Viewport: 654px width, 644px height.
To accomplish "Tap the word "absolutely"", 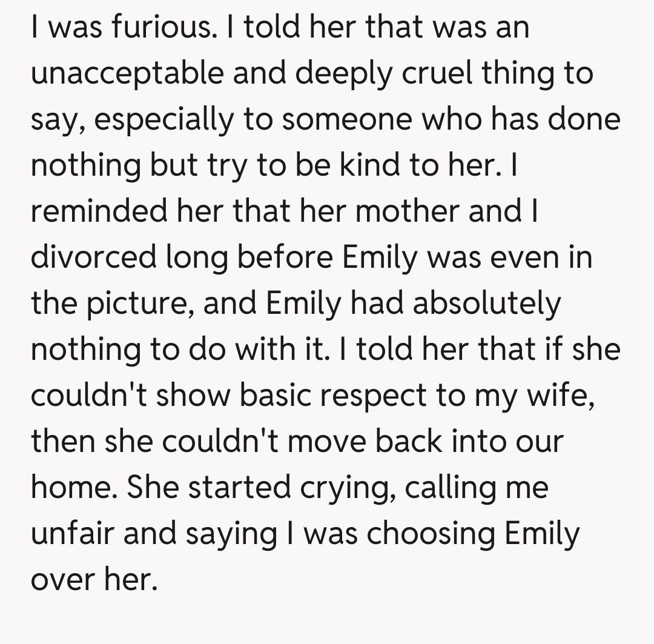I will pyautogui.click(x=487, y=304).
